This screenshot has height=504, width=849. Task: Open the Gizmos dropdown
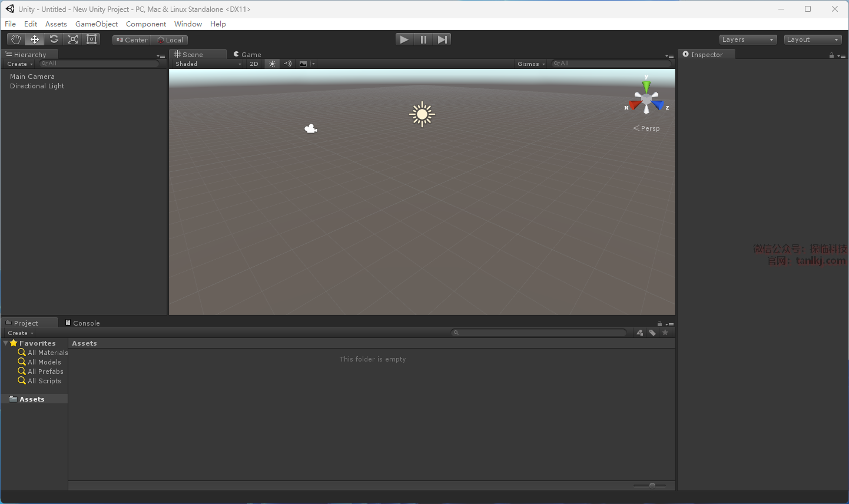(531, 64)
